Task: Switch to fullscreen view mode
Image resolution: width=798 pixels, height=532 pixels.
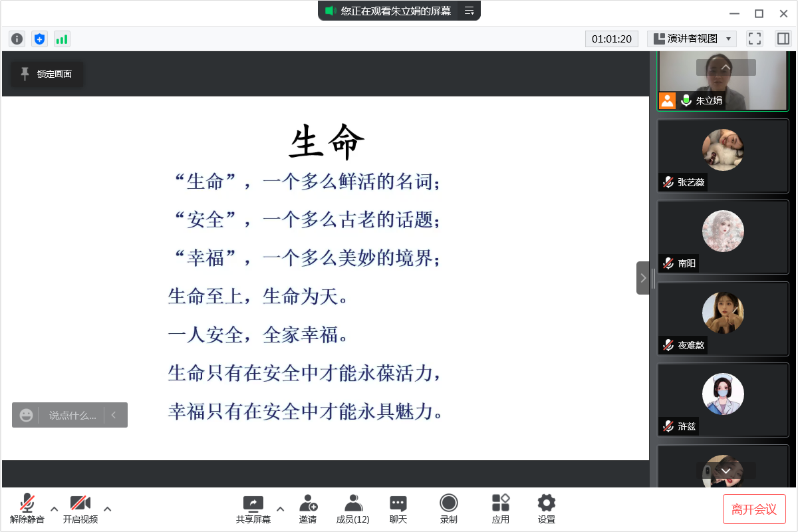Action: pos(754,39)
